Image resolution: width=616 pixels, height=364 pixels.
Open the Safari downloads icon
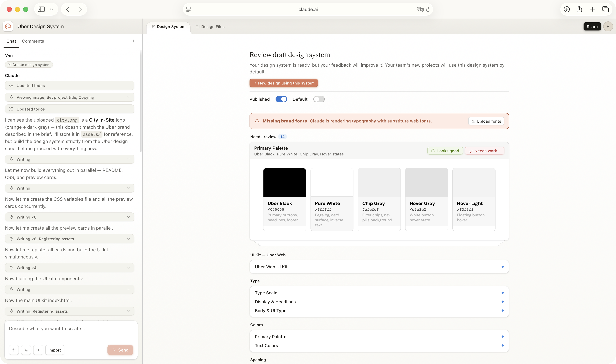pos(566,9)
